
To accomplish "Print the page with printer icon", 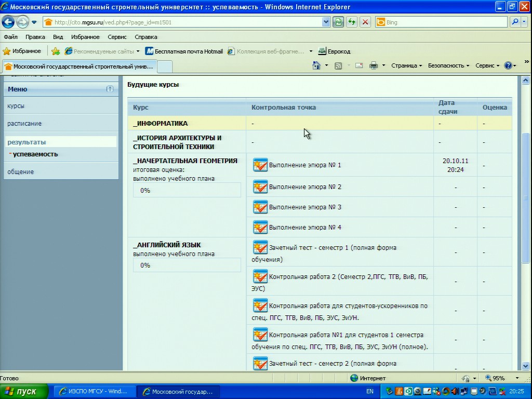I will pyautogui.click(x=373, y=65).
